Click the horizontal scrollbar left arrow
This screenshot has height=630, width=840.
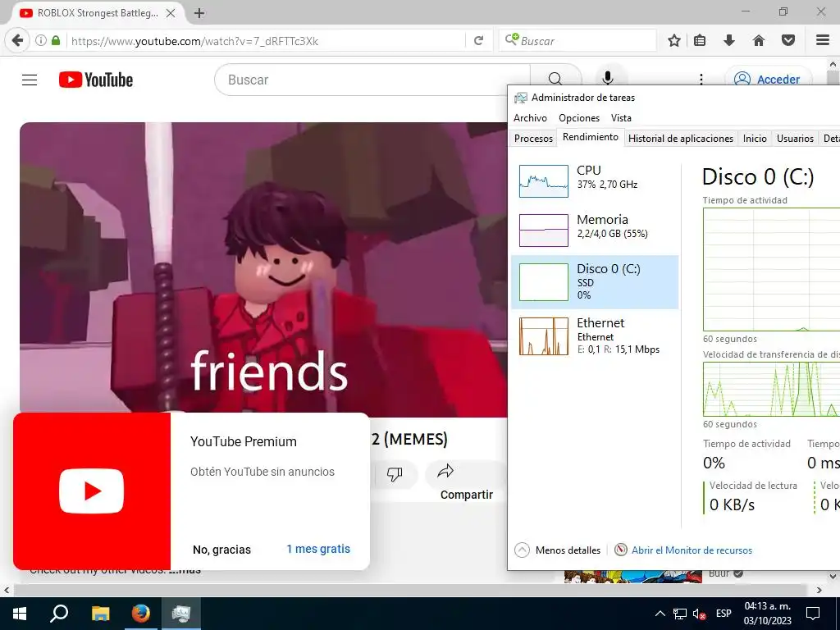pyautogui.click(x=7, y=590)
